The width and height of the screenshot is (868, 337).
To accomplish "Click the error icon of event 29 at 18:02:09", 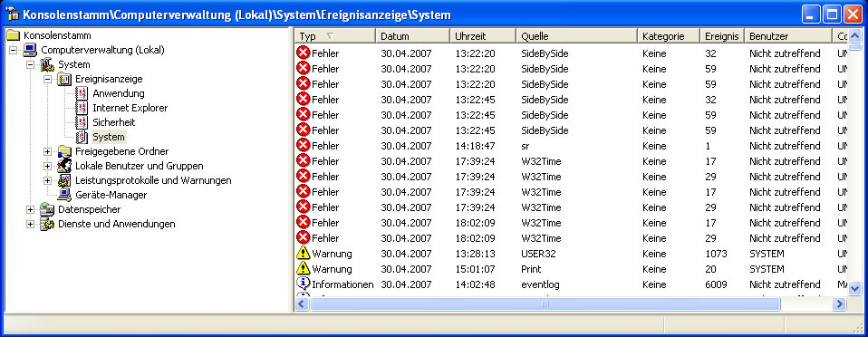I will (304, 238).
